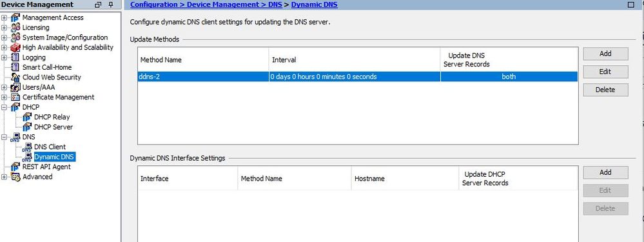Screen dimensions: 644x242
Task: Click the Dynamic DNS icon
Action: tap(27, 157)
